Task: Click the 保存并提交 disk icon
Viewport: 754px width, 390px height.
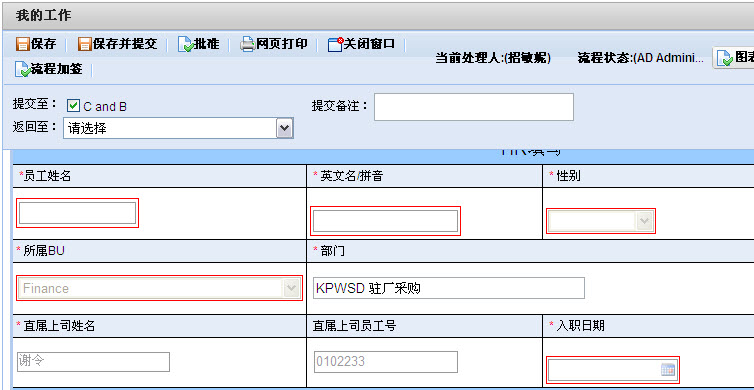Action: tap(85, 45)
